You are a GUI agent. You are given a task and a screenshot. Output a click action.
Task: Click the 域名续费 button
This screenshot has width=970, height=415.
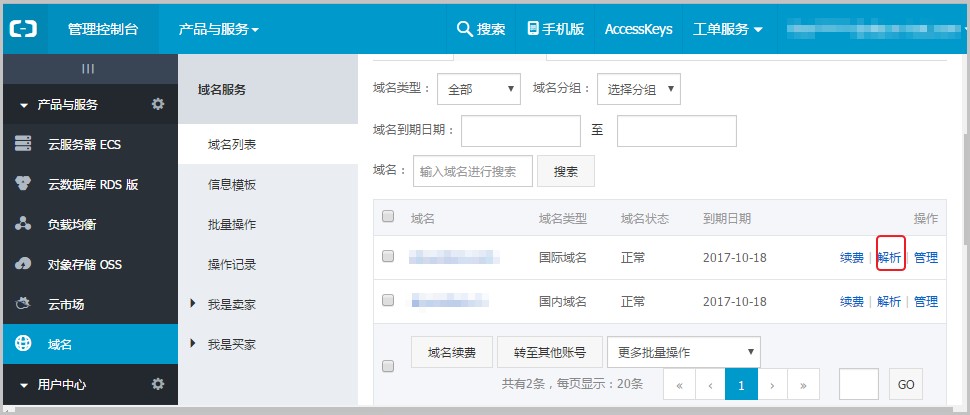tap(452, 352)
